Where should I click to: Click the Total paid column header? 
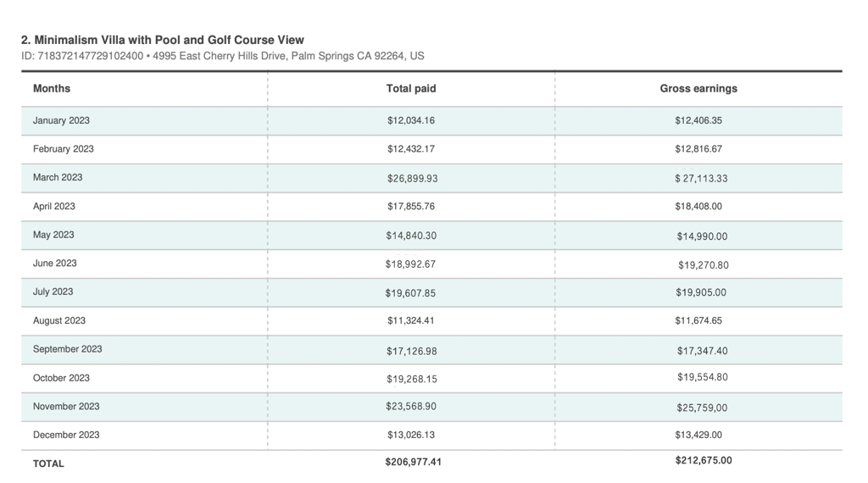click(411, 89)
